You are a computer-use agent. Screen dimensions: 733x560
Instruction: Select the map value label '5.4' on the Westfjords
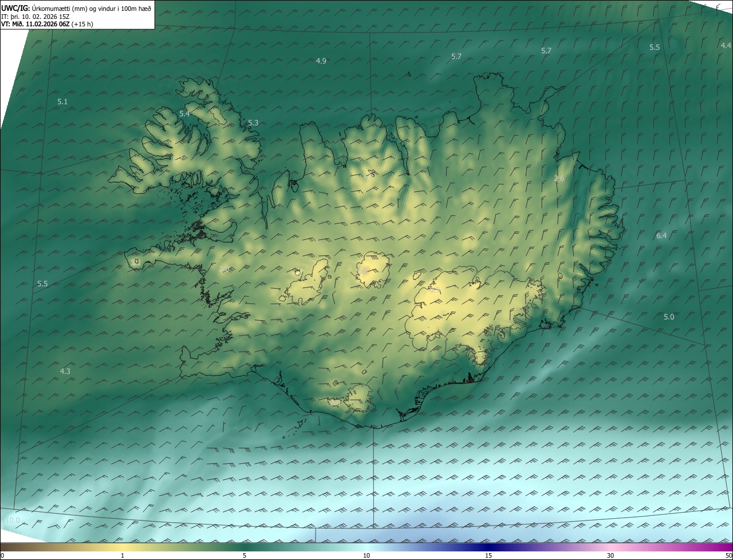(184, 114)
